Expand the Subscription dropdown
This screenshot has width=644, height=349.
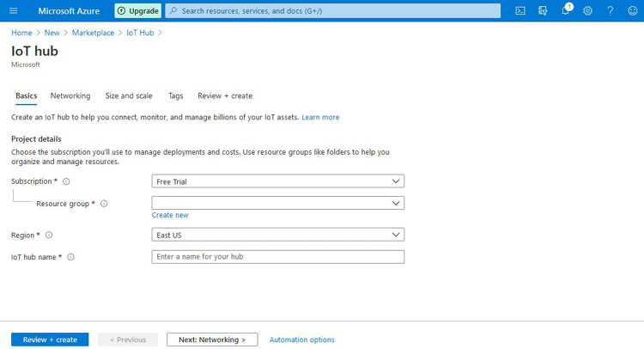277,181
